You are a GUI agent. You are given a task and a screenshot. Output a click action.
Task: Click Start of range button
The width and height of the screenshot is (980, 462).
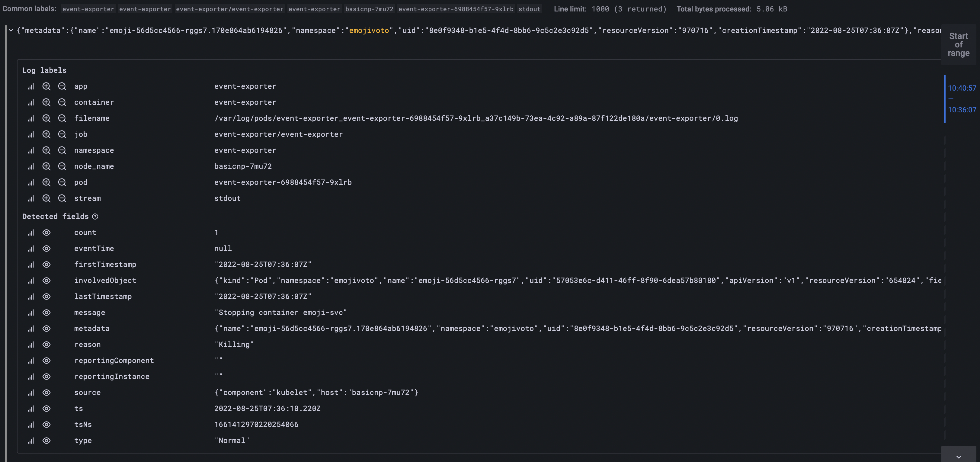tap(958, 44)
